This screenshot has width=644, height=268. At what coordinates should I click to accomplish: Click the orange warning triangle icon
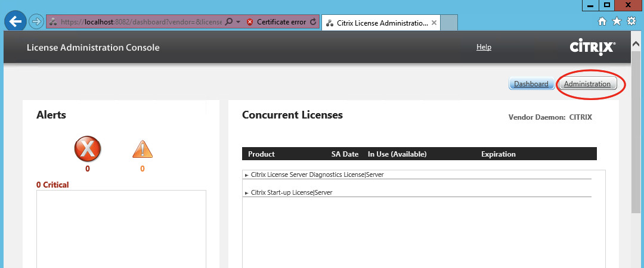[x=143, y=149]
